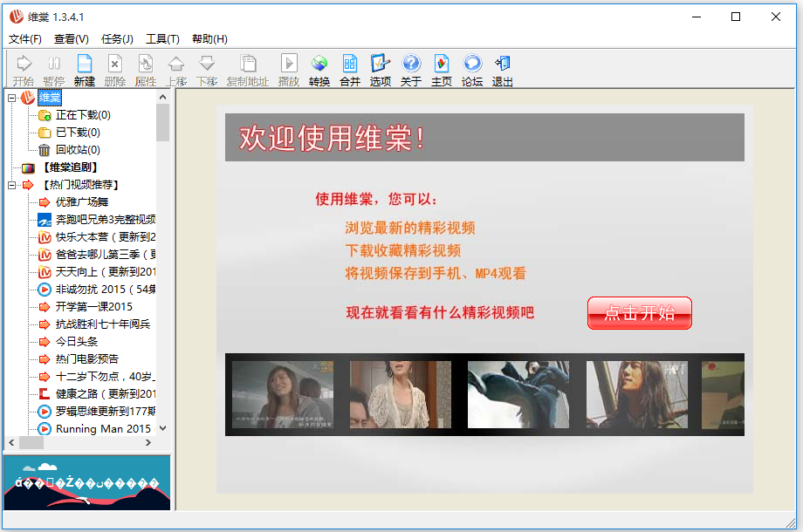Click the 合并 (Merge) toolbar icon
Screen dimensions: 803x532
pyautogui.click(x=350, y=69)
